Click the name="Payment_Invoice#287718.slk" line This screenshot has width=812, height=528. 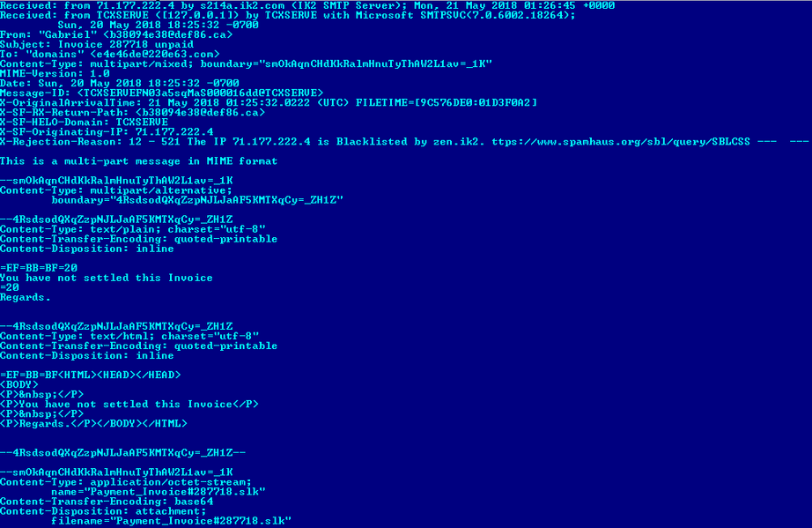pos(159,492)
